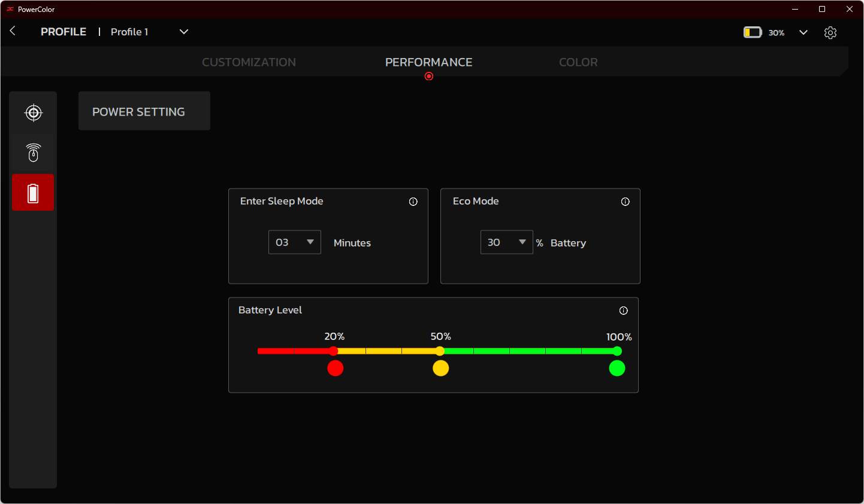Viewport: 864px width, 504px height.
Task: Open the DPI crosshair sidebar icon
Action: [x=34, y=113]
